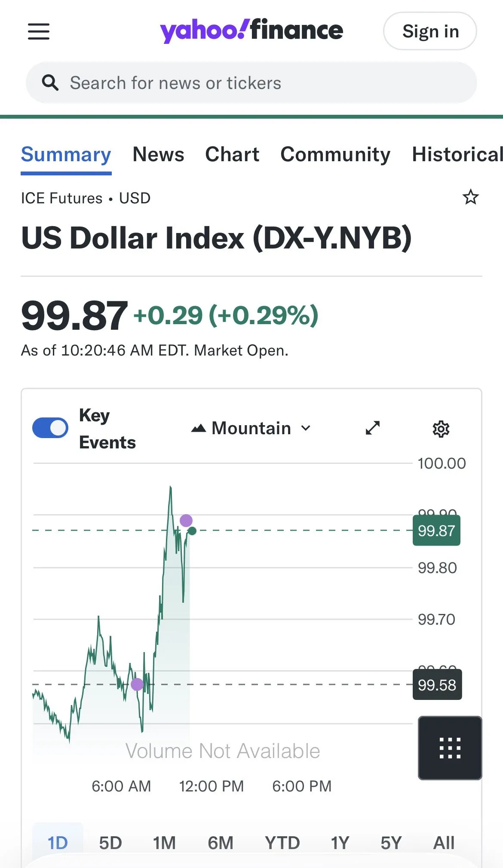Viewport: 503px width, 868px height.
Task: Add to watchlist with star icon
Action: [x=470, y=197]
